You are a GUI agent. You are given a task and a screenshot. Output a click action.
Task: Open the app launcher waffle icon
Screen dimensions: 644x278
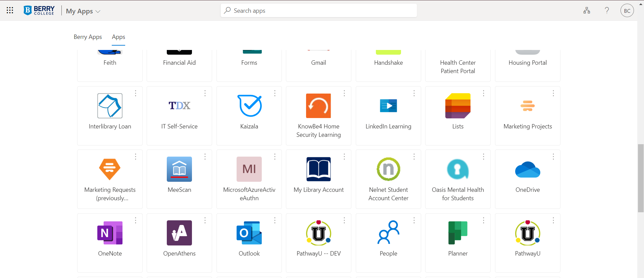10,10
